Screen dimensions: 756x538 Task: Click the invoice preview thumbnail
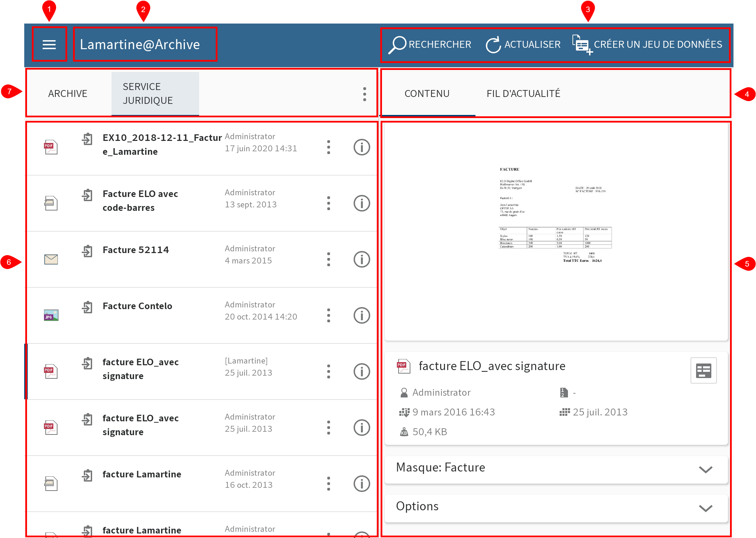[x=556, y=232]
